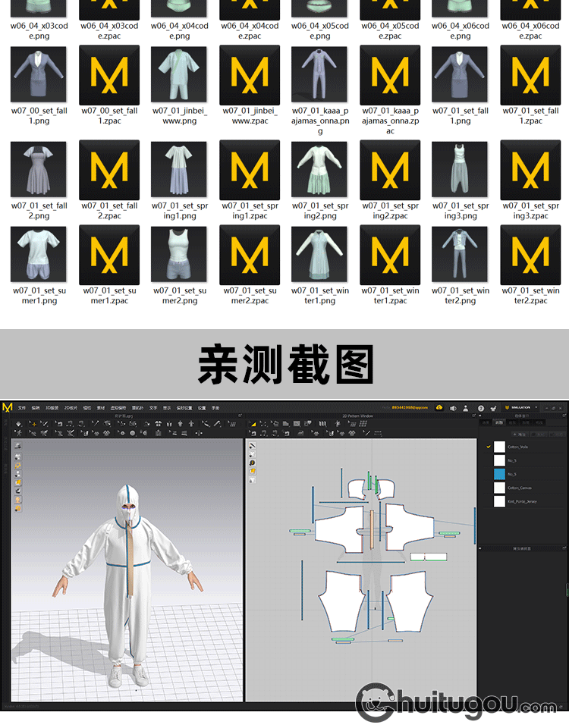
Task: Open the SIMULATION mode dropdown
Action: (520, 408)
